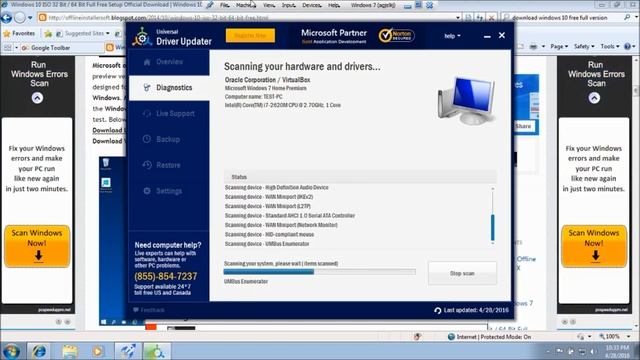Image resolution: width=640 pixels, height=360 pixels.
Task: Open the Restore section
Action: pyautogui.click(x=169, y=165)
